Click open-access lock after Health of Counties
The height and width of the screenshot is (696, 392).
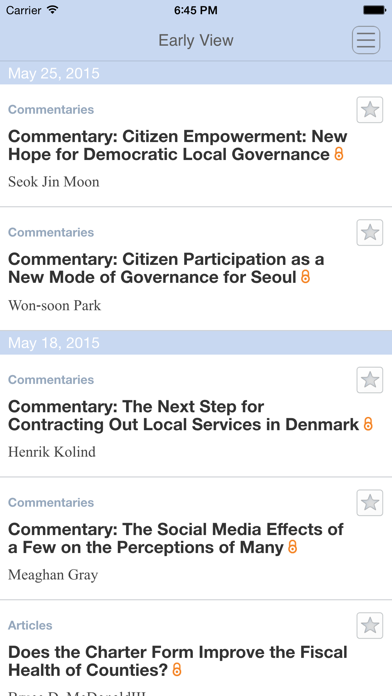pos(177,670)
